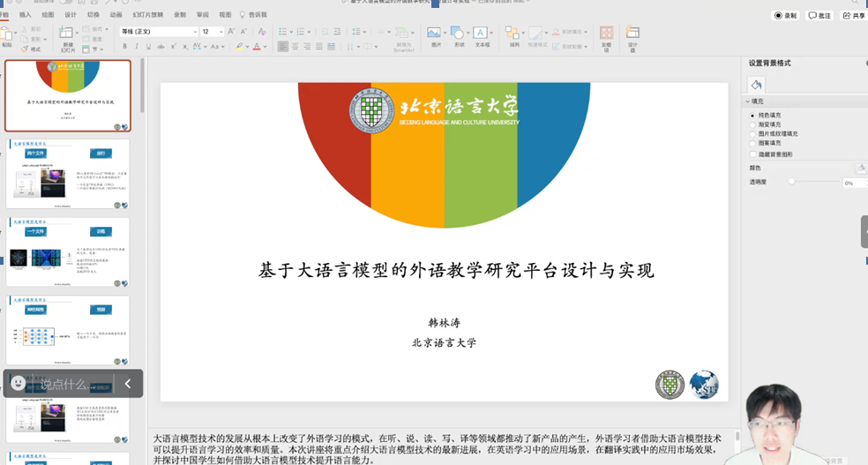Click 转换为 SmartArt button
Viewport: 868px width, 465px height.
click(403, 39)
